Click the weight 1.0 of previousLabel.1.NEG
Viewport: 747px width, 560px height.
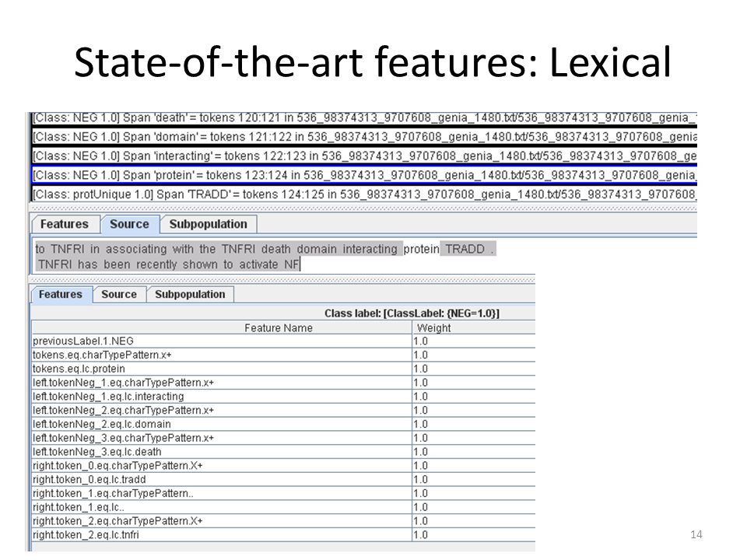click(420, 341)
